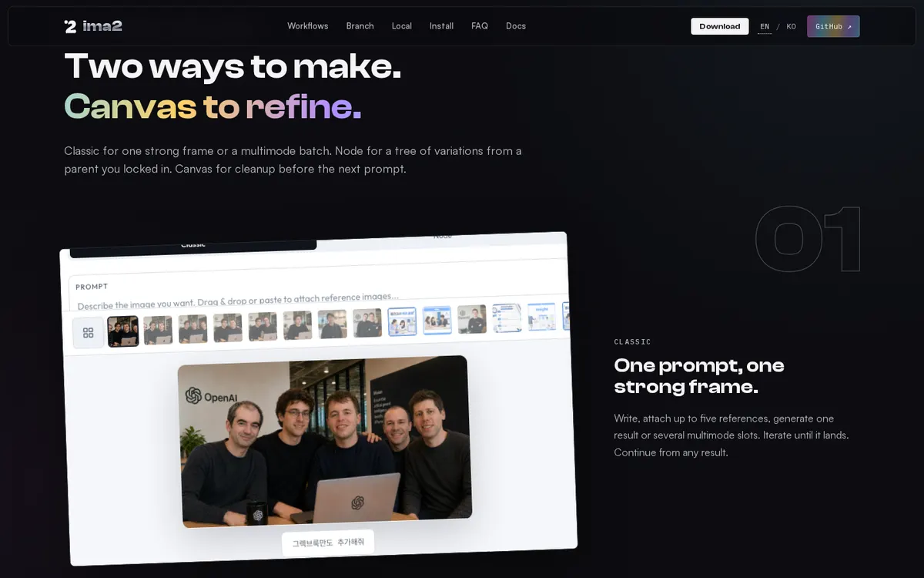Click the grid view icon beside the thumbnails
The width and height of the screenshot is (924, 578).
89,333
